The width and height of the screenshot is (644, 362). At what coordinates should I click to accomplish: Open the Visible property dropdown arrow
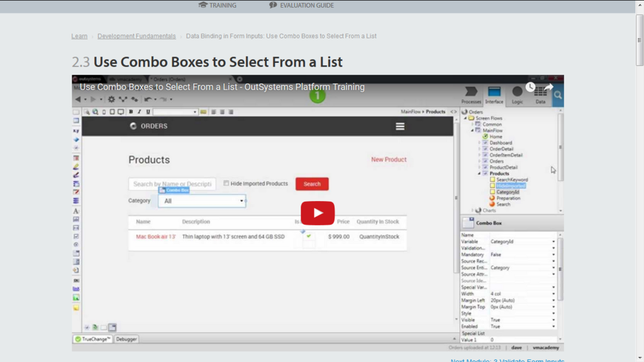coord(553,320)
